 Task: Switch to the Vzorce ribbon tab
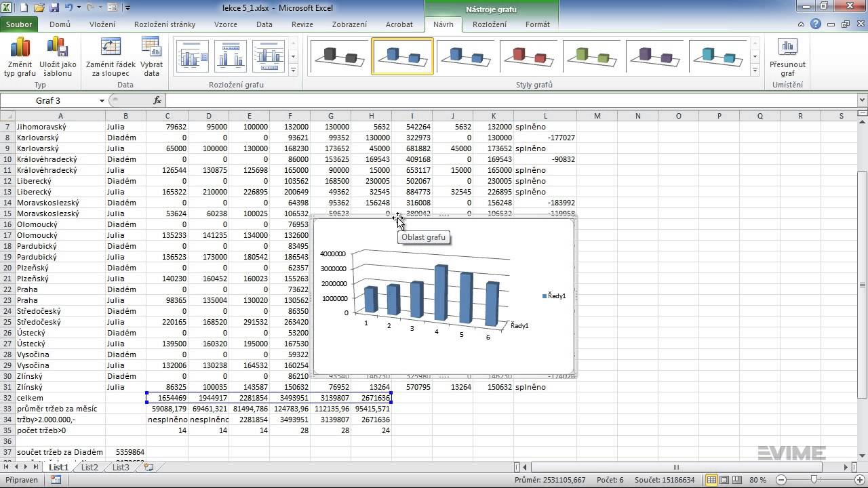pyautogui.click(x=226, y=24)
